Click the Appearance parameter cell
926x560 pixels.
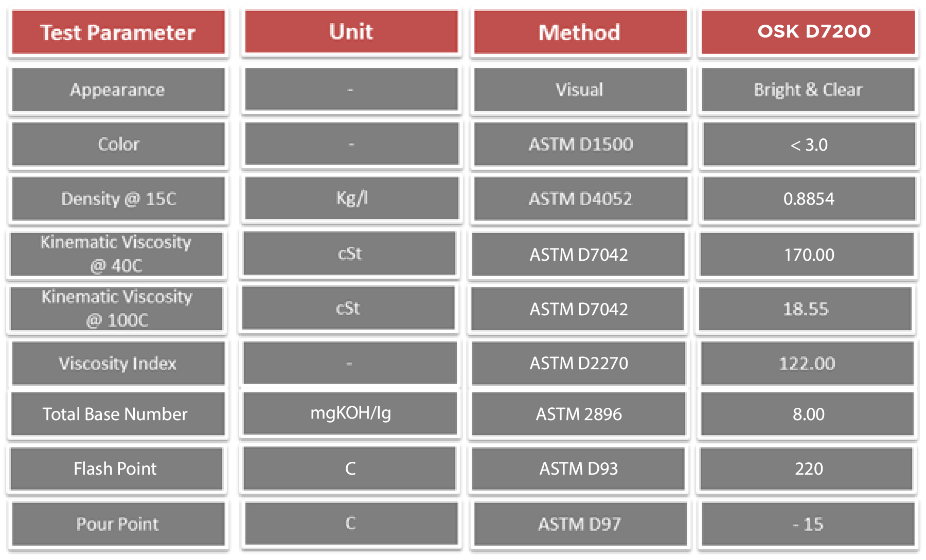pyautogui.click(x=118, y=90)
